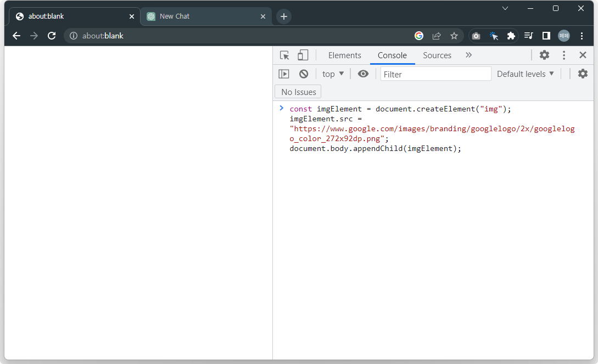Close the New Chat tab

click(263, 16)
